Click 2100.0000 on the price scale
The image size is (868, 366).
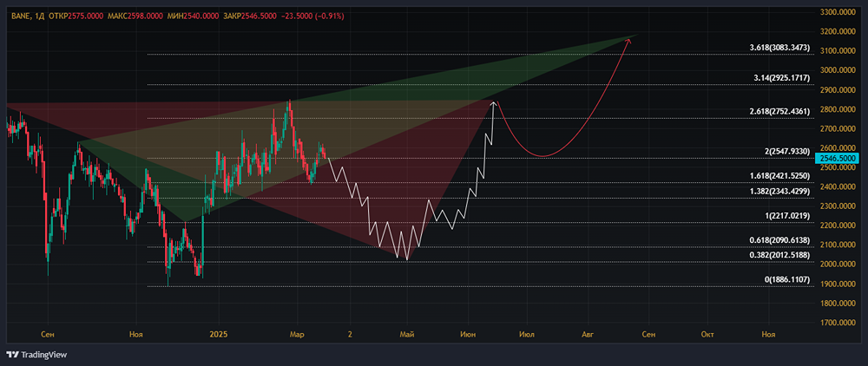(x=838, y=245)
